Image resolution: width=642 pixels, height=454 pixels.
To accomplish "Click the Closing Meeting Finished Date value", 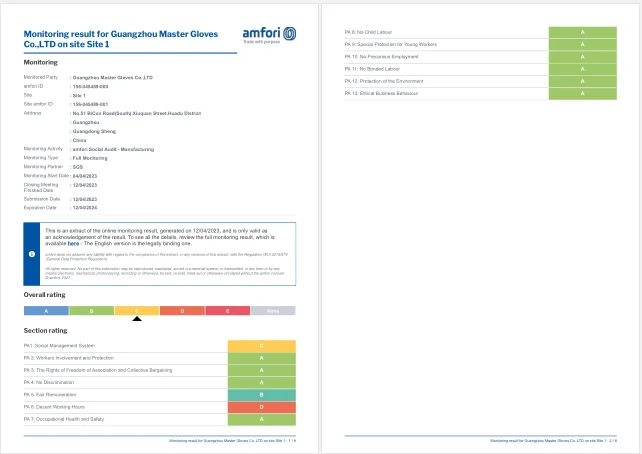I will [x=85, y=185].
